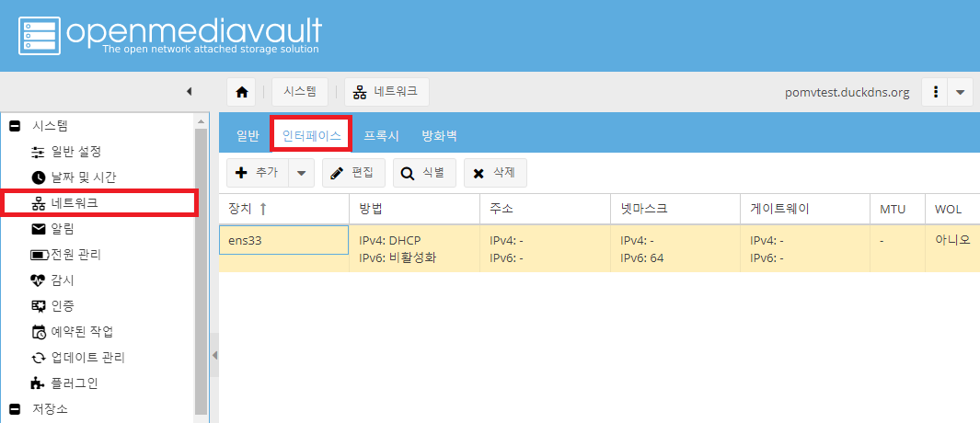Select the 알림 envelope item
The height and width of the screenshot is (423, 980).
[63, 228]
